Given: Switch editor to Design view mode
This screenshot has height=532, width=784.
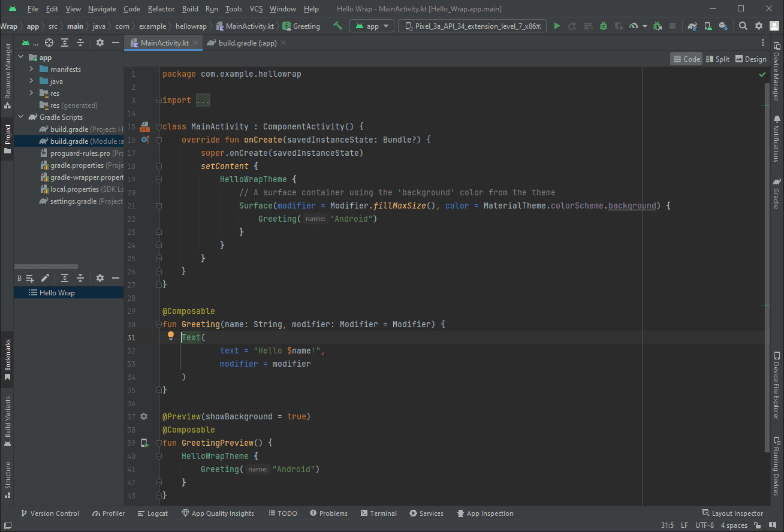Looking at the screenshot, I should pos(750,59).
